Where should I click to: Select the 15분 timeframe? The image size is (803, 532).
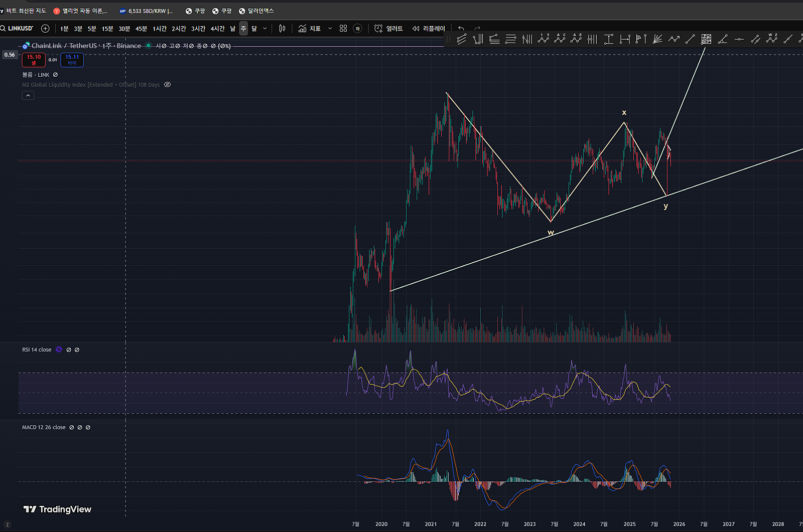[x=107, y=29]
